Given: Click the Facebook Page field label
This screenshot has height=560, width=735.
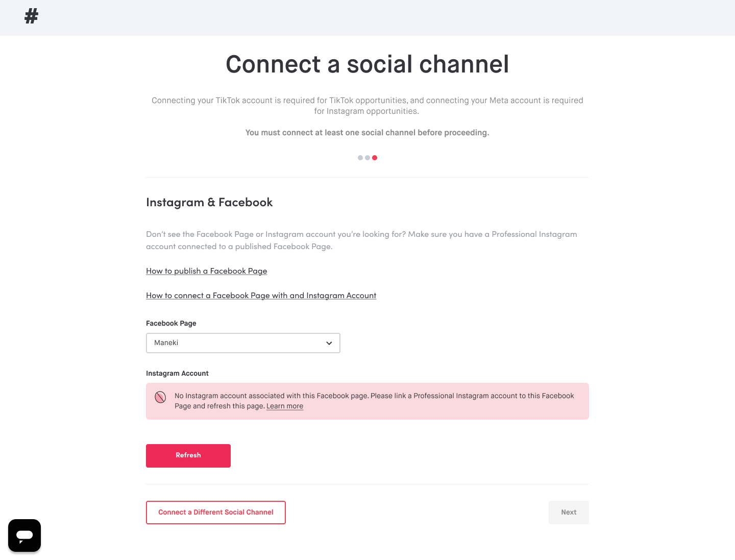Looking at the screenshot, I should 171,323.
